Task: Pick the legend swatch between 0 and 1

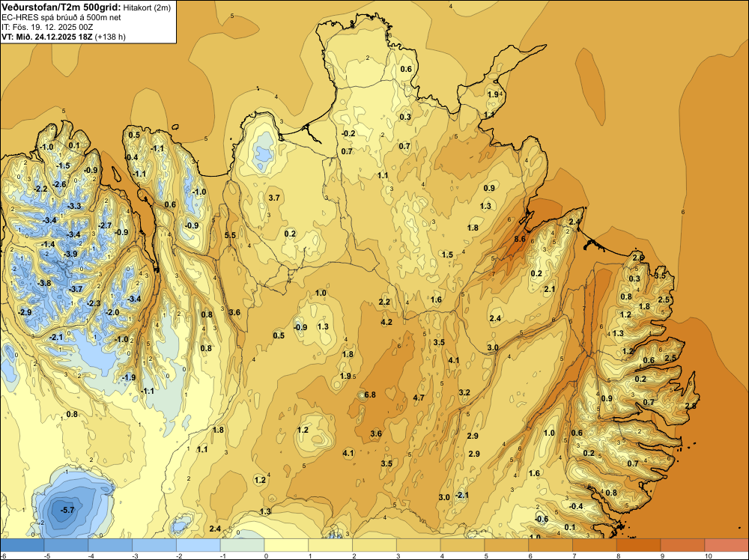Action: [286, 545]
